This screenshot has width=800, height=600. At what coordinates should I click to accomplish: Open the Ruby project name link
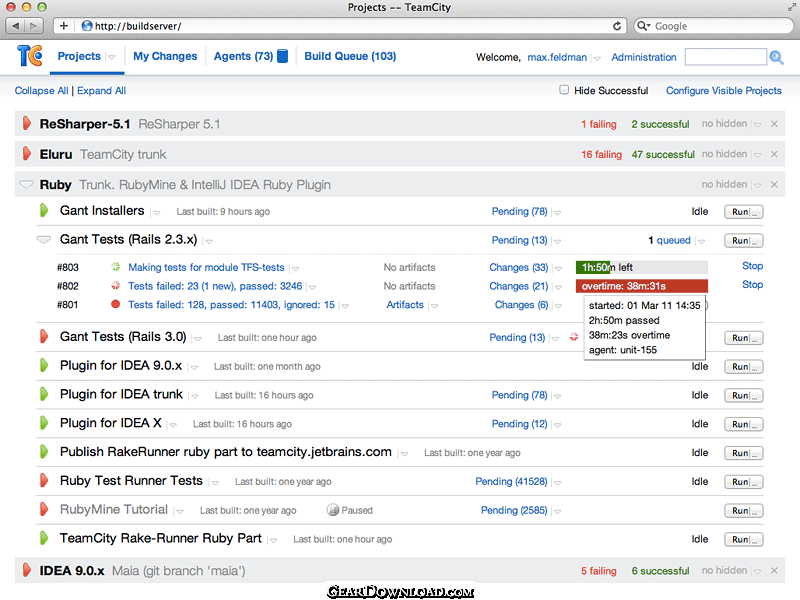(x=56, y=185)
